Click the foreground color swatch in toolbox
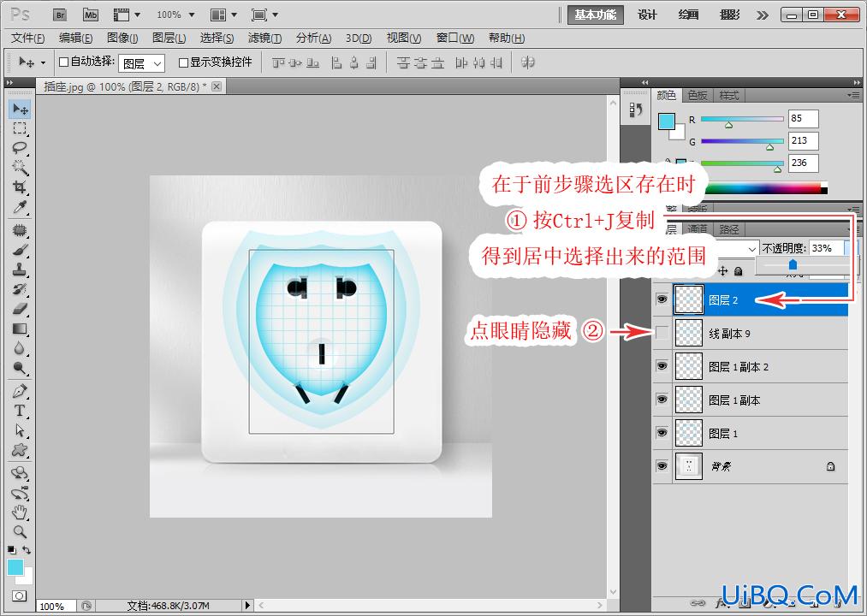The image size is (867, 616). [x=15, y=566]
